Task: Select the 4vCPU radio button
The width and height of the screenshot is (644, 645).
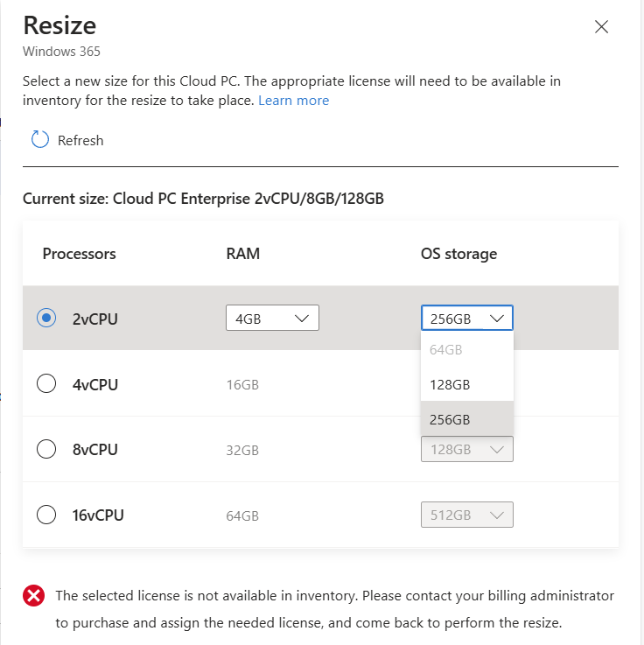Action: (x=46, y=383)
